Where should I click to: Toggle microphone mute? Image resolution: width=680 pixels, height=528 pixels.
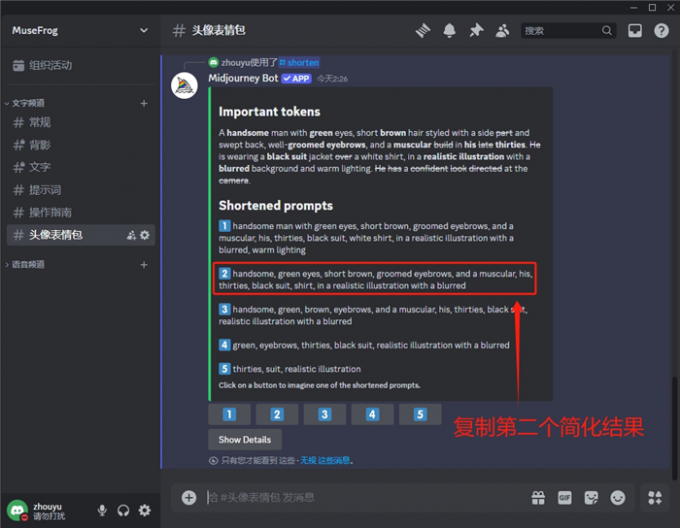102,510
